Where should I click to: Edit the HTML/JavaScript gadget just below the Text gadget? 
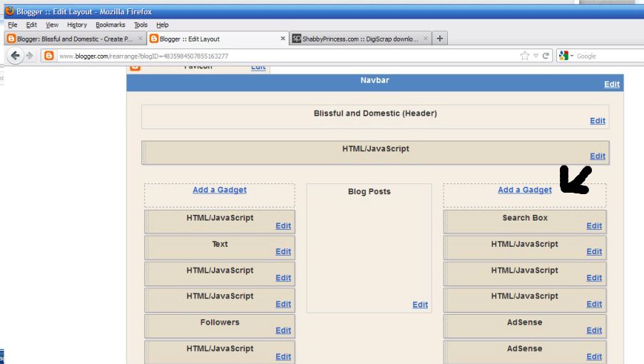tap(283, 278)
